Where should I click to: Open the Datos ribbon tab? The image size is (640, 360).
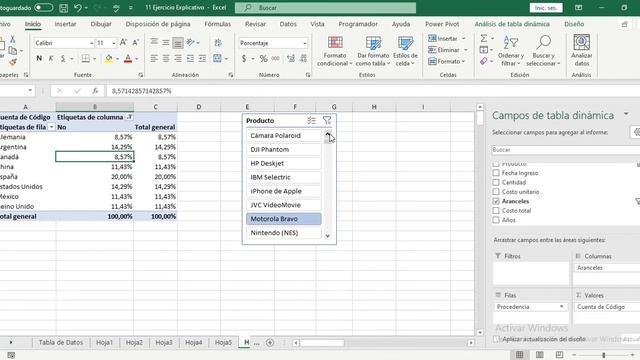288,24
